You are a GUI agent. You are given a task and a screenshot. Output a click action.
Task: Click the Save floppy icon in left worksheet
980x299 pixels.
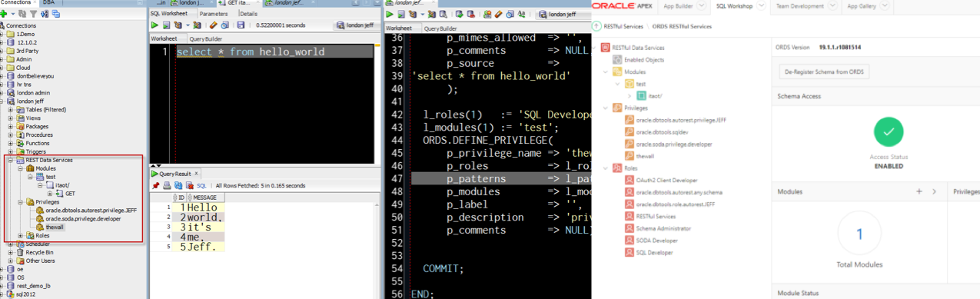tap(241, 25)
